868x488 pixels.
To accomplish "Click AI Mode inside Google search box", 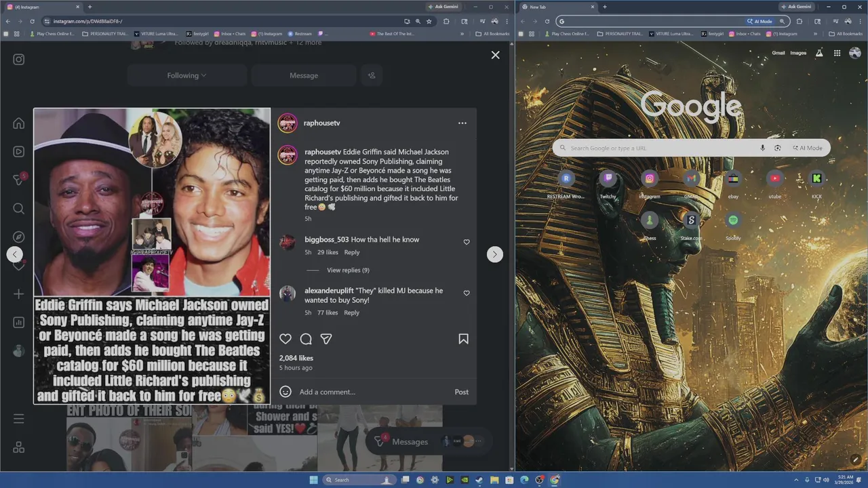I will [x=808, y=148].
